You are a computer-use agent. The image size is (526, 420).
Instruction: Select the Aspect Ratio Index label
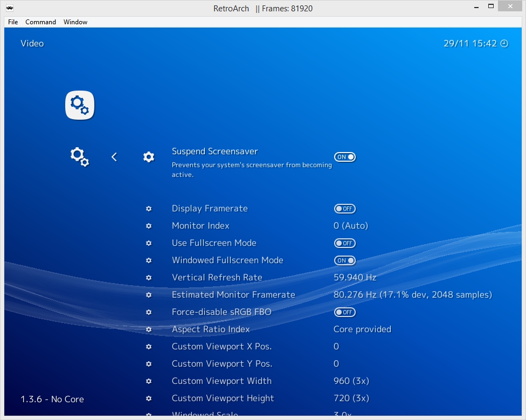point(211,329)
